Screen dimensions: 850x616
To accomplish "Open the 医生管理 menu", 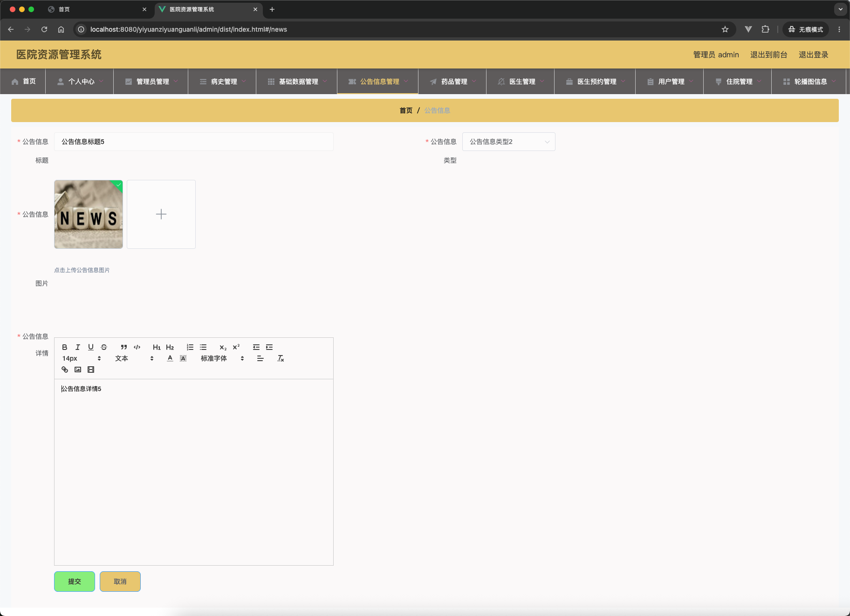I will pos(521,82).
